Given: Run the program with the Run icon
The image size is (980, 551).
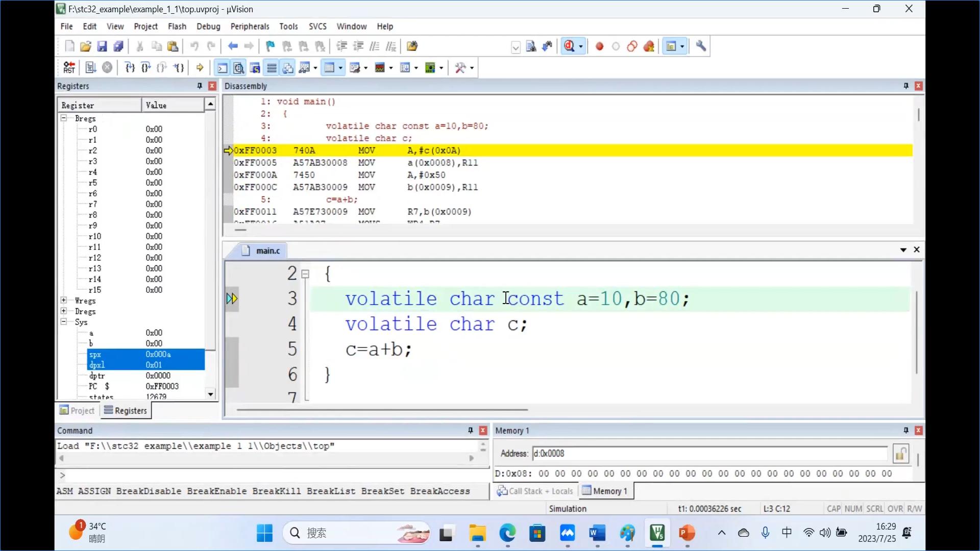Looking at the screenshot, I should click(x=91, y=68).
